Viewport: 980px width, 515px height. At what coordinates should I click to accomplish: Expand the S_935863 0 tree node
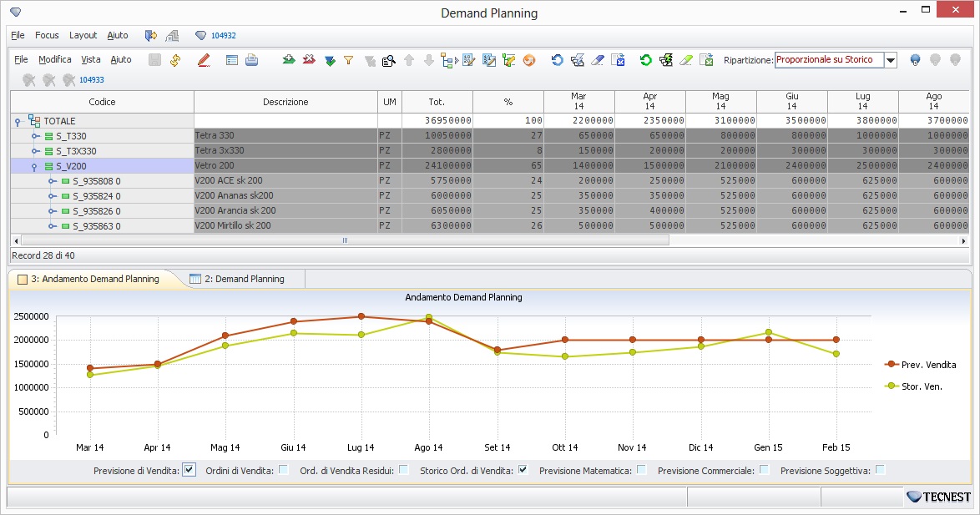pos(53,225)
